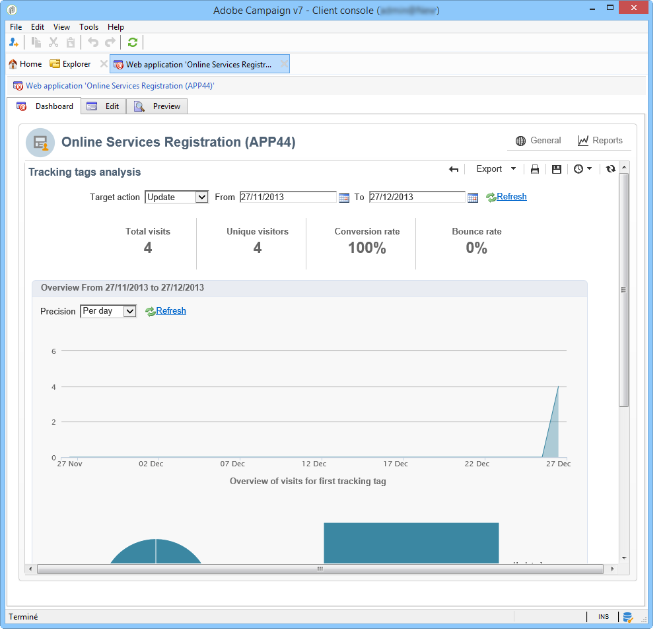The image size is (665, 644).
Task: Open the Reports view
Action: click(x=600, y=141)
